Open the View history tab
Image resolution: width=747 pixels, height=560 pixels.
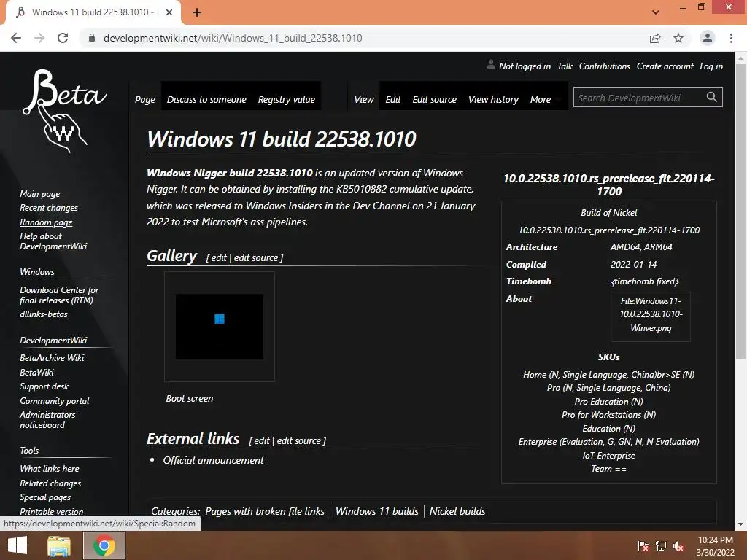point(494,99)
